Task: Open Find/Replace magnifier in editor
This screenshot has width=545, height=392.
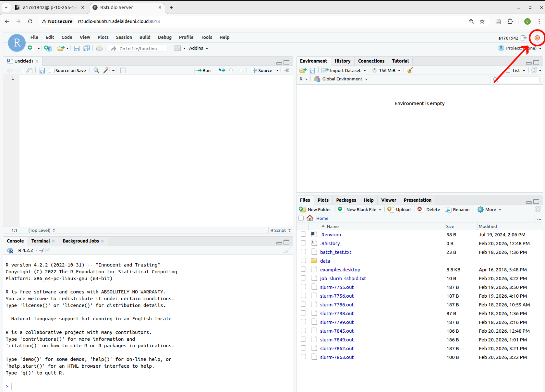Action: tap(96, 70)
